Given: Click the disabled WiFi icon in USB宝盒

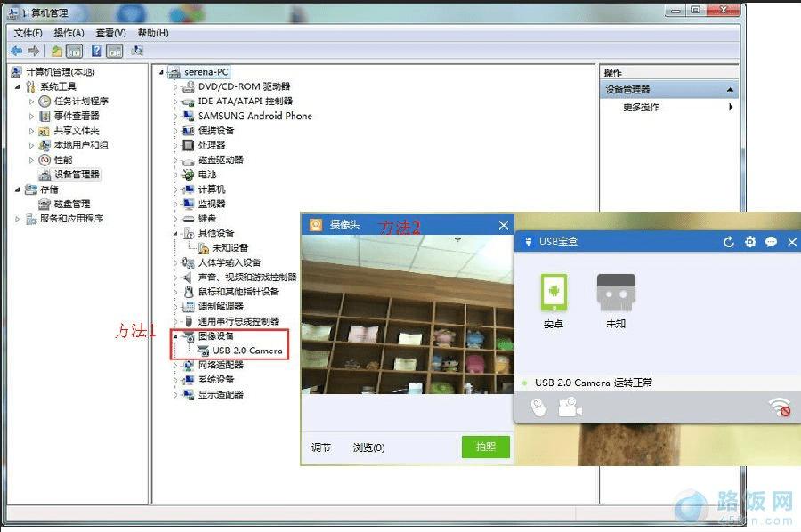Looking at the screenshot, I should 780,407.
